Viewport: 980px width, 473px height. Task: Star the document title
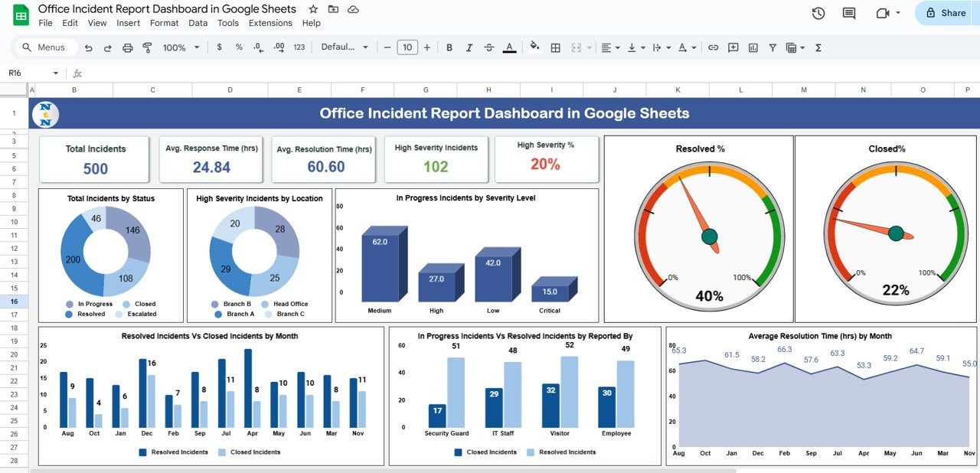313,9
